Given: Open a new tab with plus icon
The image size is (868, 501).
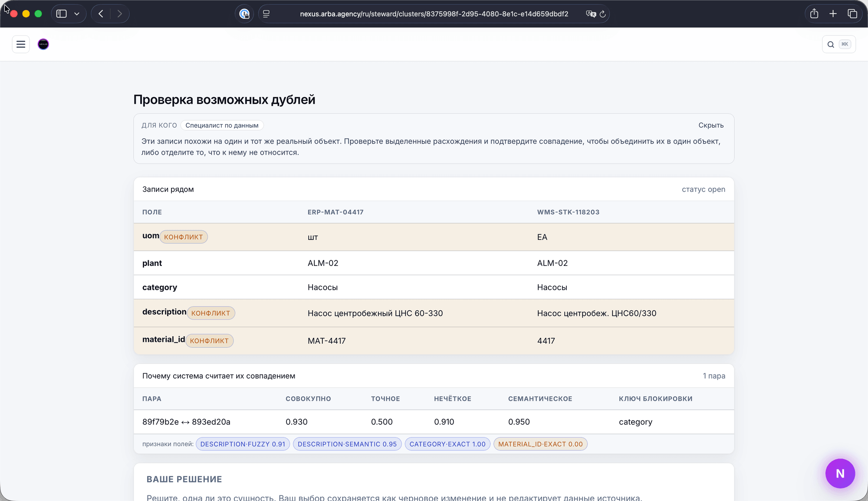Looking at the screenshot, I should tap(833, 14).
